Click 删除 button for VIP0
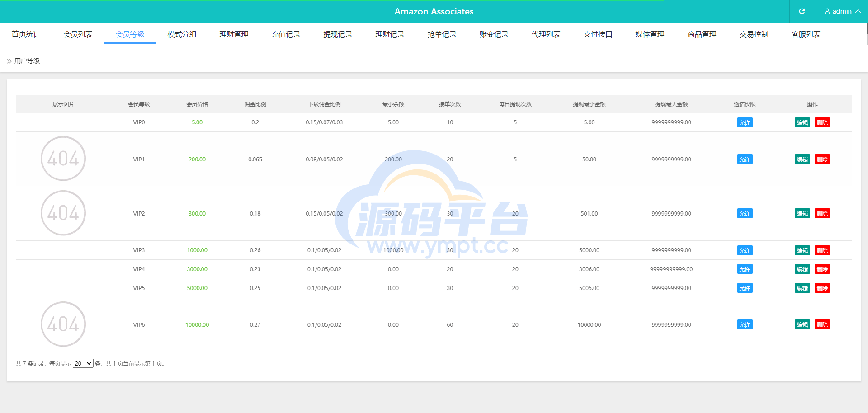Image resolution: width=868 pixels, height=413 pixels. [822, 122]
